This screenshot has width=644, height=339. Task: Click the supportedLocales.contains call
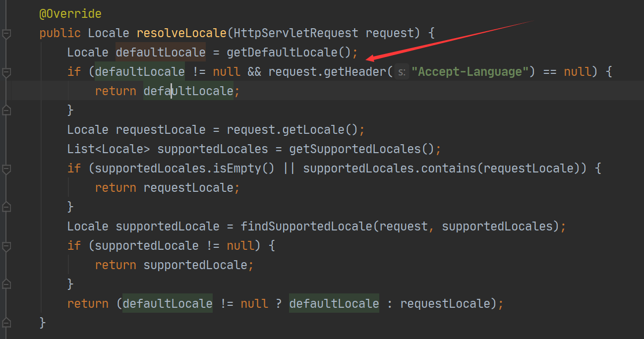click(x=392, y=169)
